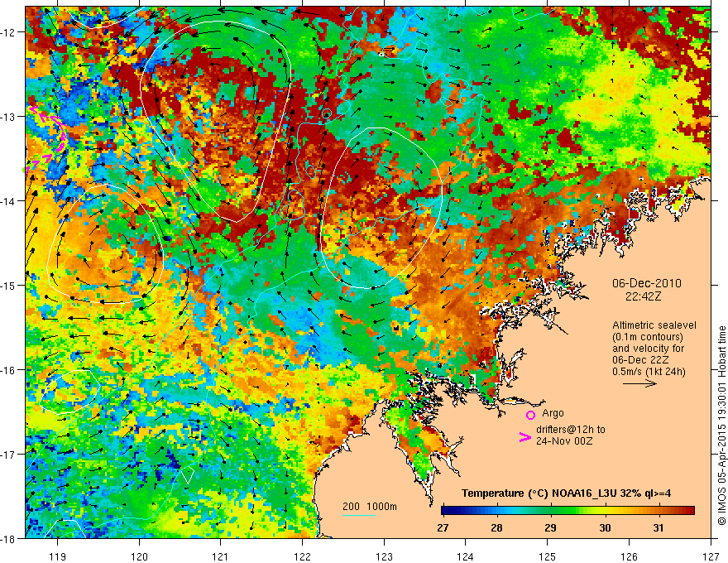
Task: Click the colorbar tick label 31
Action: 658,527
